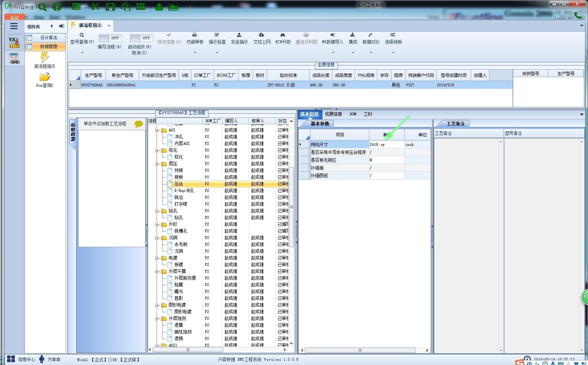Click the 设备结构 vertical side tab
The image size is (588, 365).
pos(73,133)
